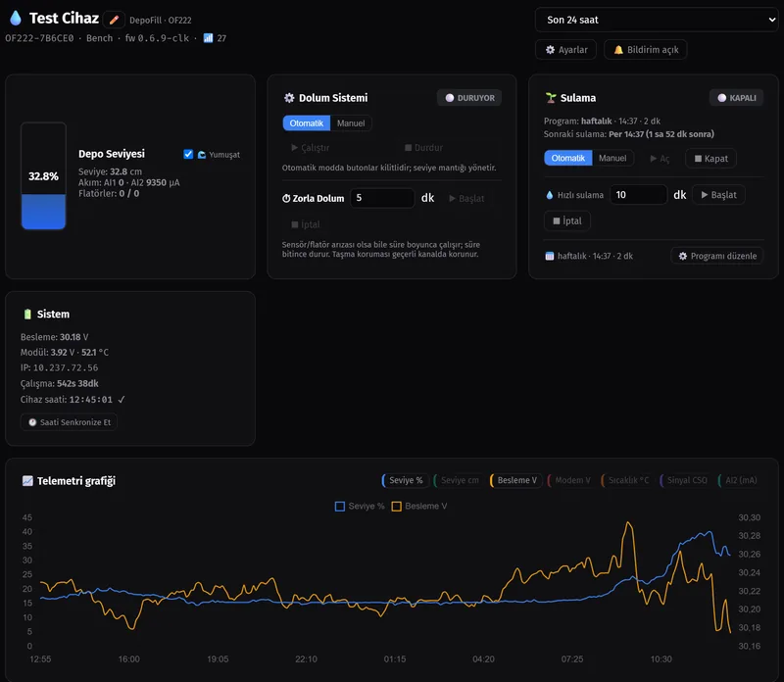Click the KAPALI status badge
The width and height of the screenshot is (784, 682).
coord(737,98)
